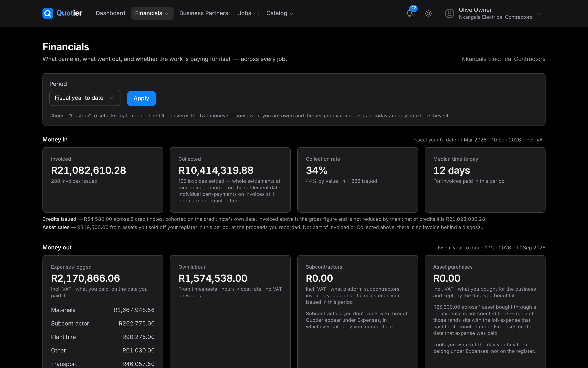Click the Money in section heading
The height and width of the screenshot is (368, 588).
click(x=55, y=139)
